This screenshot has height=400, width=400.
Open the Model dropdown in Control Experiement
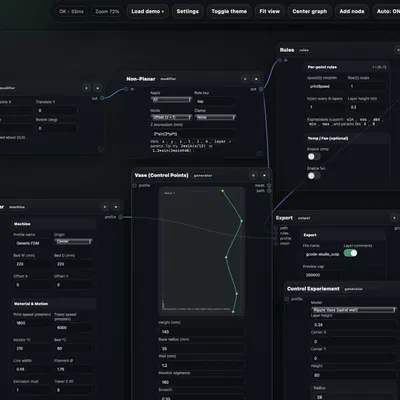[354, 310]
